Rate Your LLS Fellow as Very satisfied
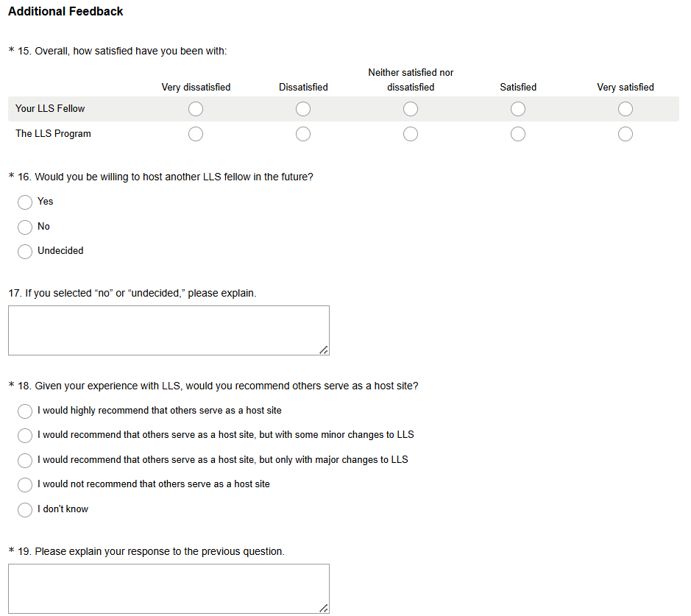Screen dimensions: 691x616 [626, 109]
